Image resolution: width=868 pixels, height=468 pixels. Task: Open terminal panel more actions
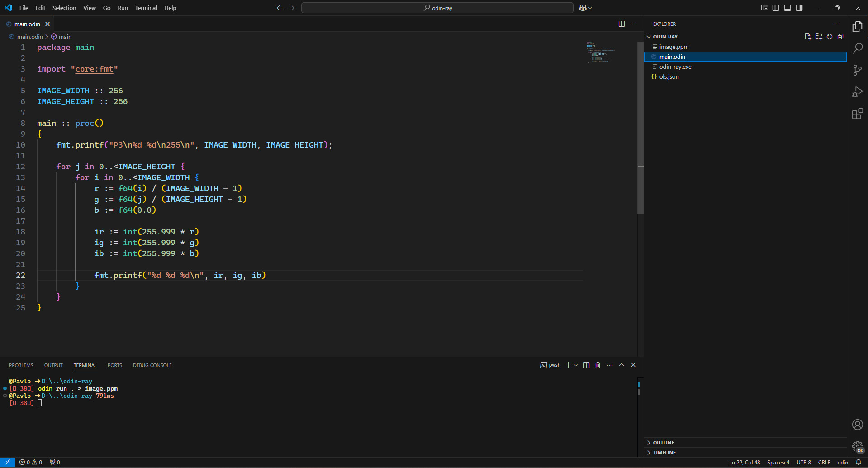pyautogui.click(x=610, y=365)
